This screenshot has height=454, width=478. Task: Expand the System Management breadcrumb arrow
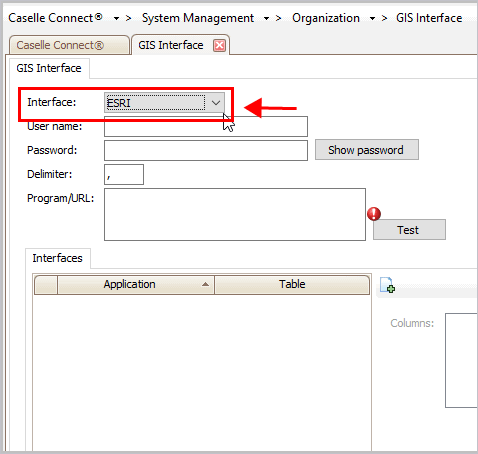[x=266, y=19]
